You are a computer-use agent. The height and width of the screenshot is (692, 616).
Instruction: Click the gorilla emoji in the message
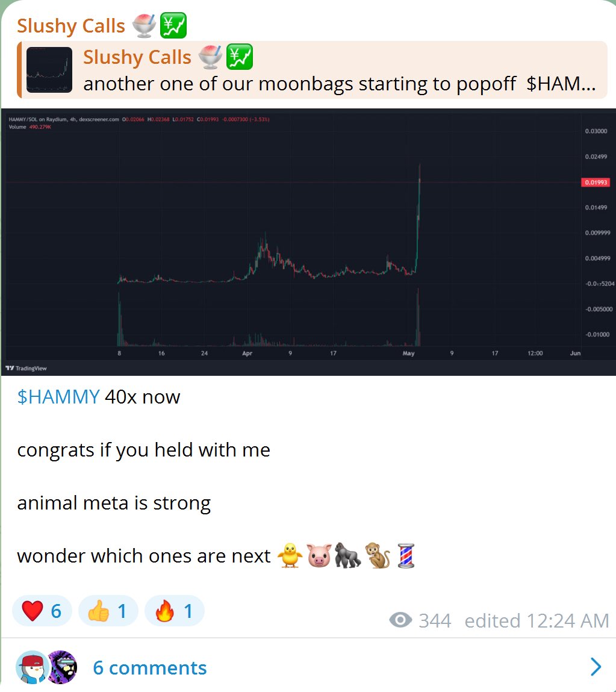pos(347,556)
